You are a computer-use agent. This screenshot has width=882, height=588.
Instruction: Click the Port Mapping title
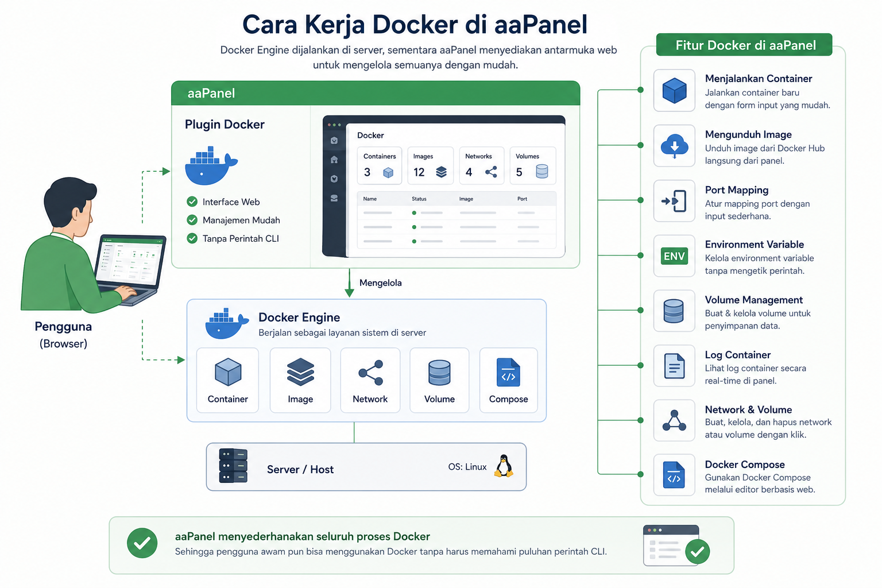coord(737,189)
